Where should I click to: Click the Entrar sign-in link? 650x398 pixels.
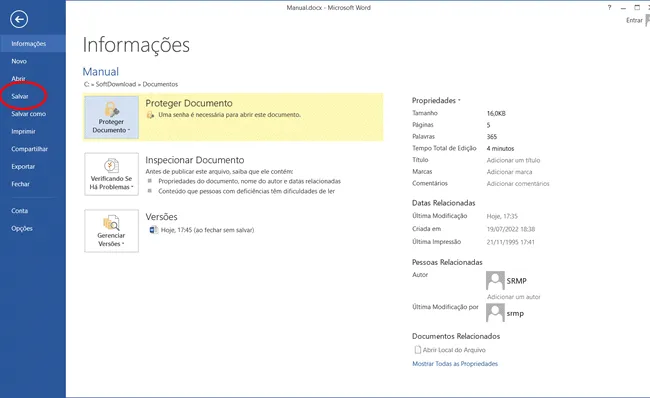click(x=634, y=20)
